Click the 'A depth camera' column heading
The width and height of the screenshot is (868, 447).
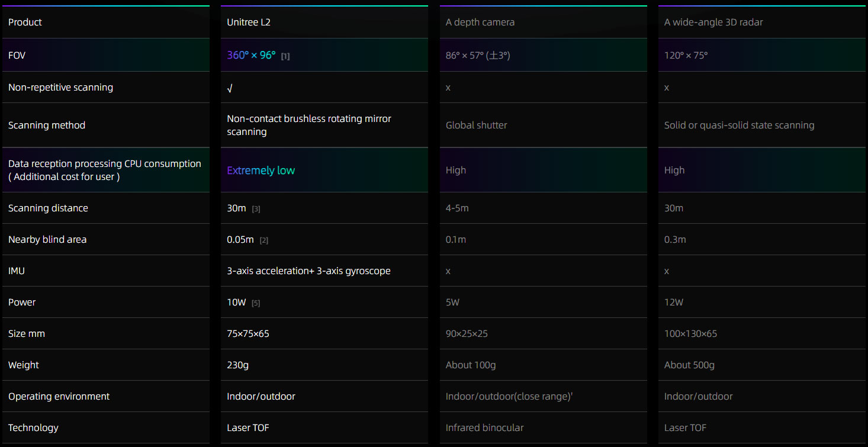point(480,22)
